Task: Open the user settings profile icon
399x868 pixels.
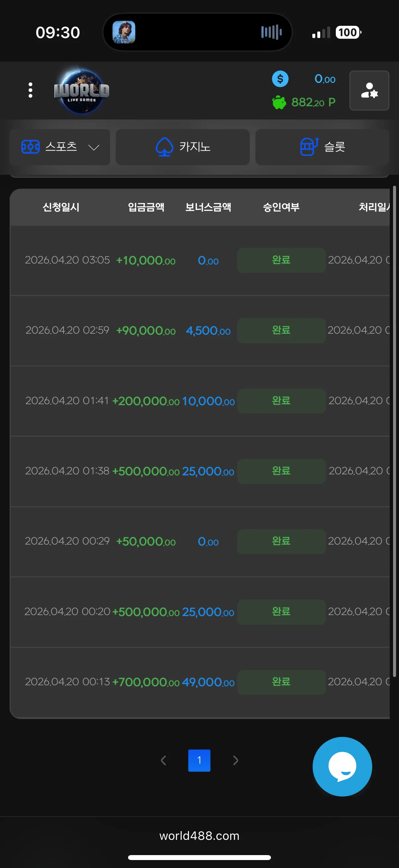Action: 369,90
